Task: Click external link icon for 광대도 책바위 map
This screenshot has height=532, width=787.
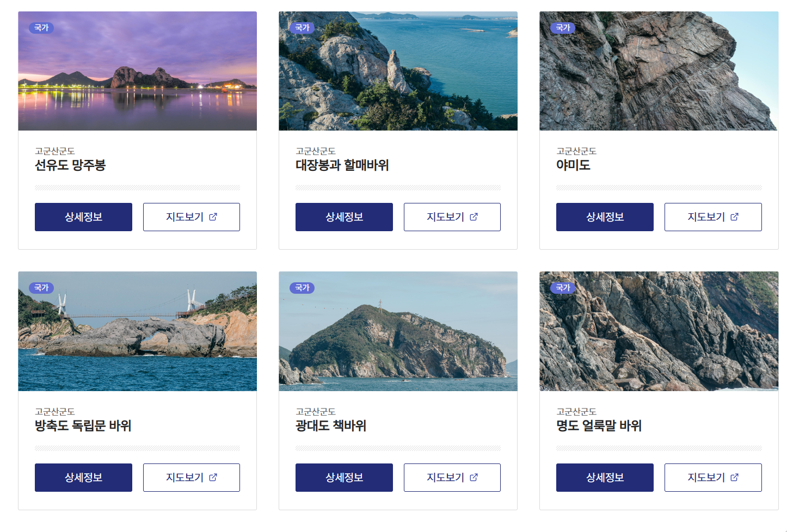Action: coord(474,477)
